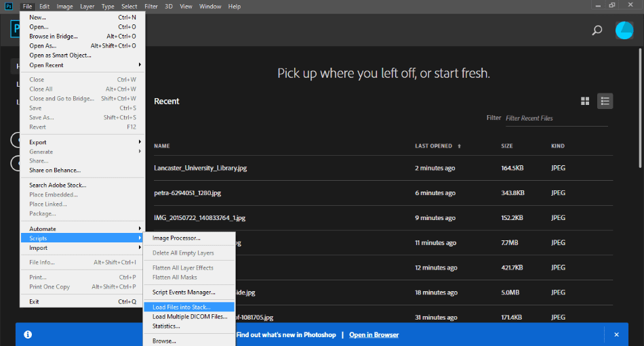Click the 12 minutes ago cell
644x346 pixels.
(436, 267)
